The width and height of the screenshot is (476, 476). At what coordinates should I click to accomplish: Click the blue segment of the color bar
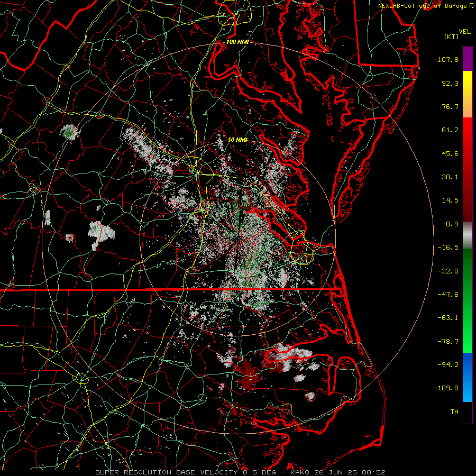click(467, 377)
